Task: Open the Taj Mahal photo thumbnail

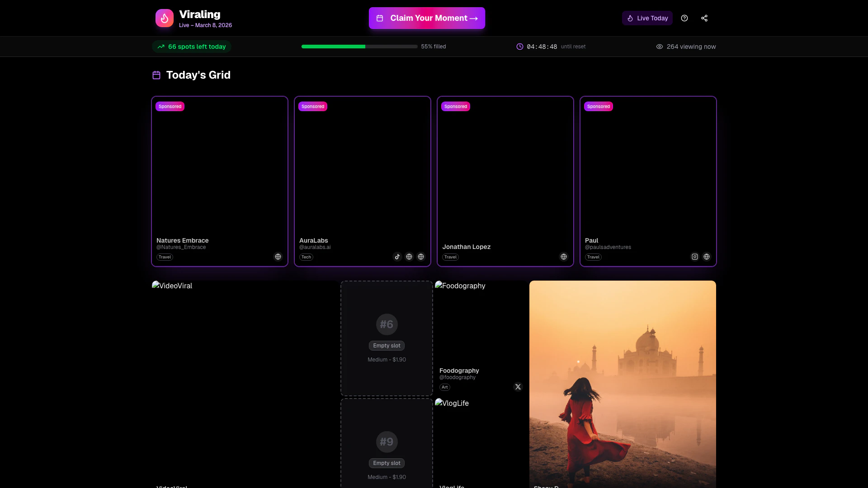Action: tap(623, 384)
